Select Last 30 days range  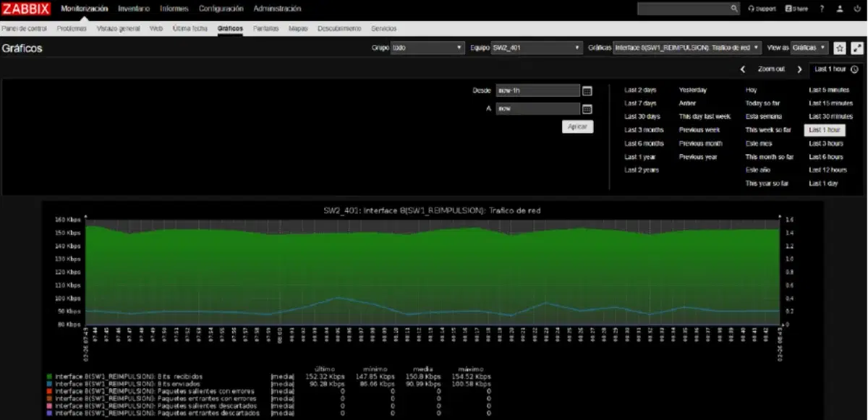click(642, 116)
